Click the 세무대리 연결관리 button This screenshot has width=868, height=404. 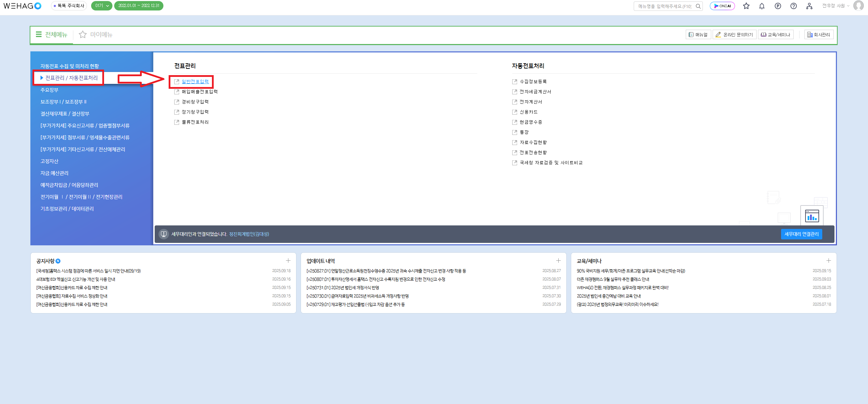point(801,234)
